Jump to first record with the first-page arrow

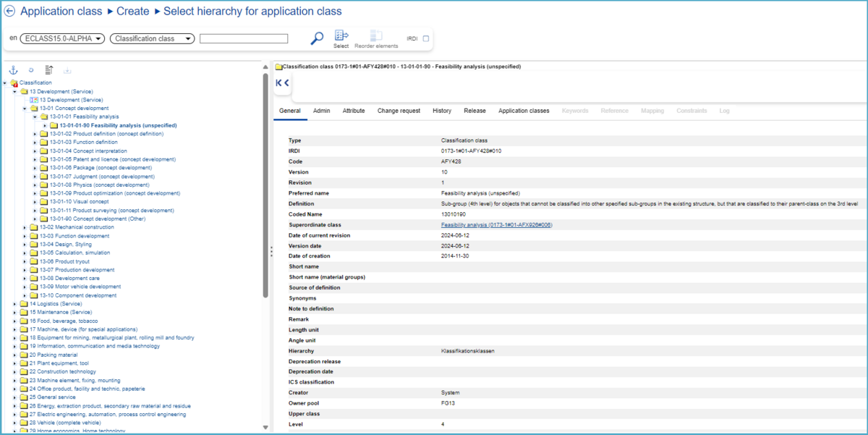pos(278,83)
